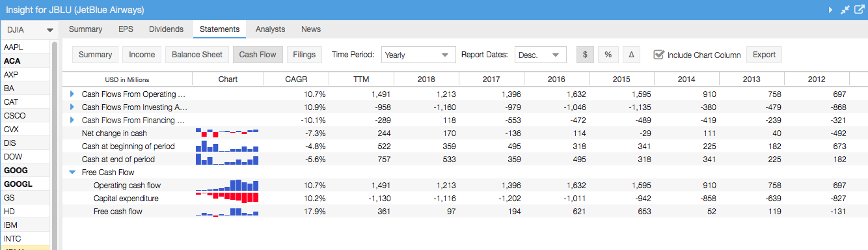Select BA in ticker list

tap(25, 89)
